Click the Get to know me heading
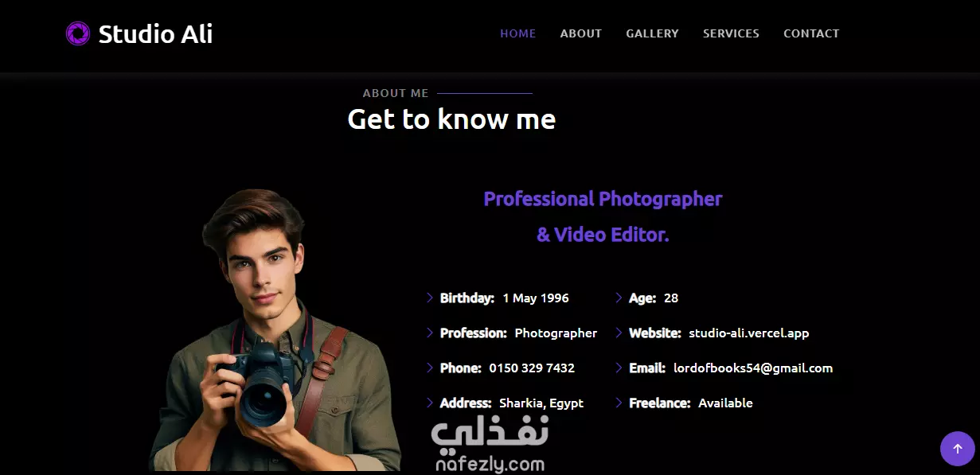980x475 pixels. click(x=451, y=119)
